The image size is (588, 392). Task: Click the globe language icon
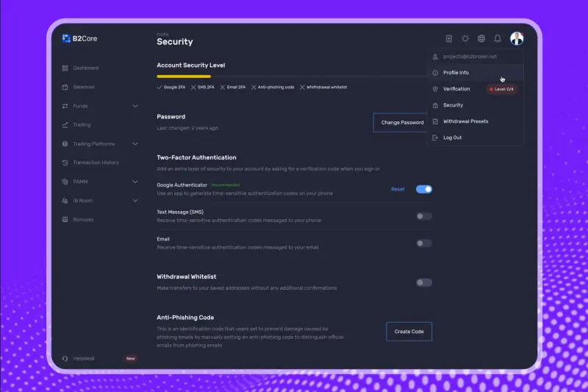481,38
